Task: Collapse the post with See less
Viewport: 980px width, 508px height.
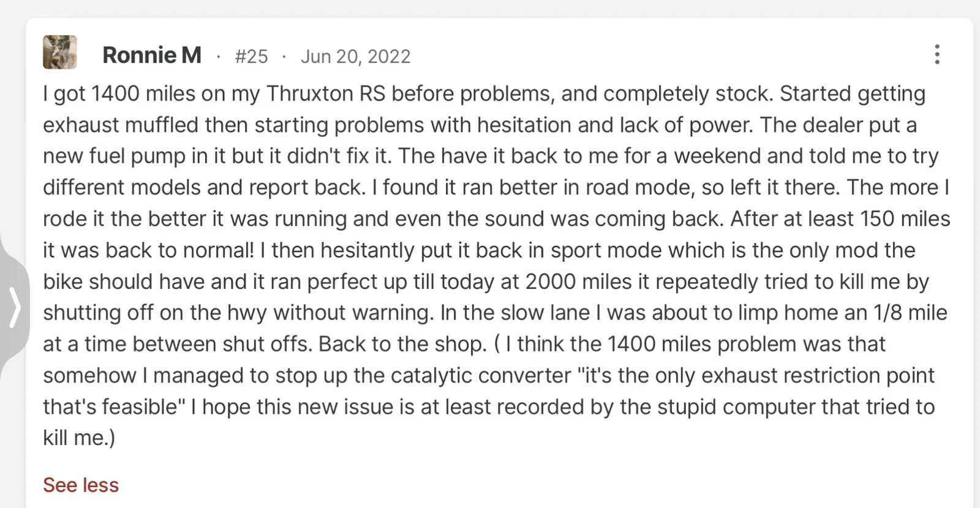Action: 81,485
